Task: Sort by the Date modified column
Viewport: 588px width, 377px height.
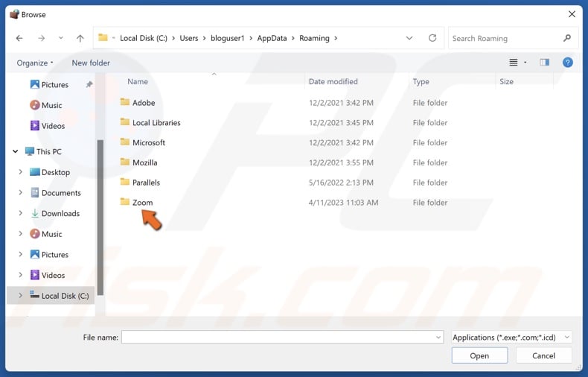Action: pos(333,82)
